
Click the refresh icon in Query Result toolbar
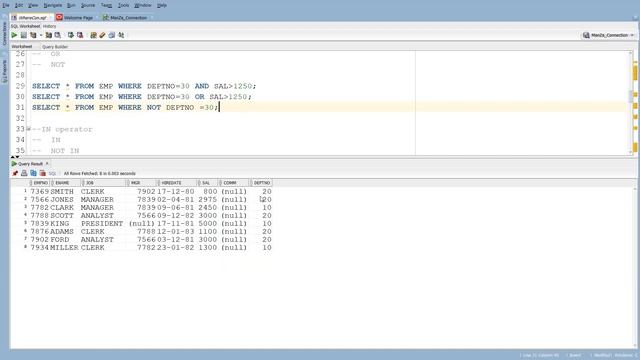[33, 173]
